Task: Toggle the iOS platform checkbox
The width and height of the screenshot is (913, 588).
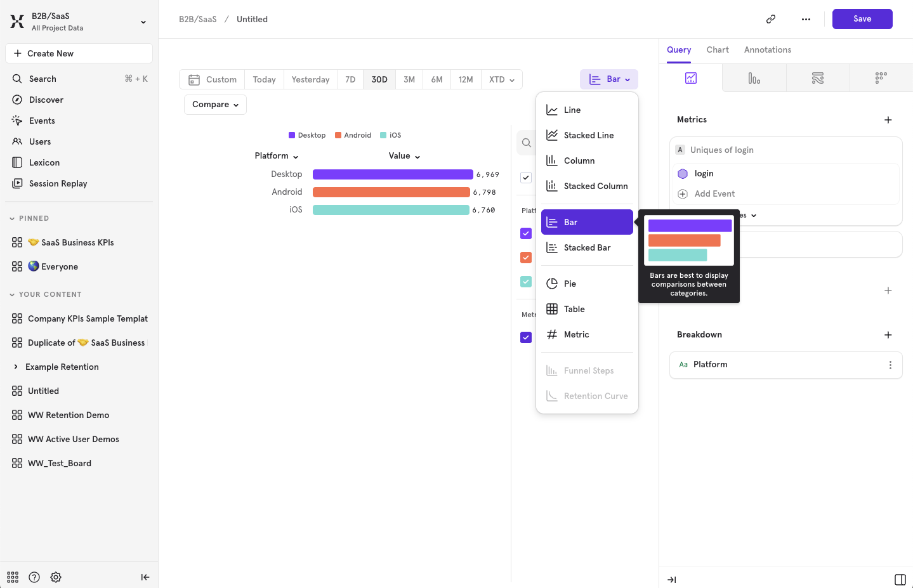Action: [x=525, y=282]
